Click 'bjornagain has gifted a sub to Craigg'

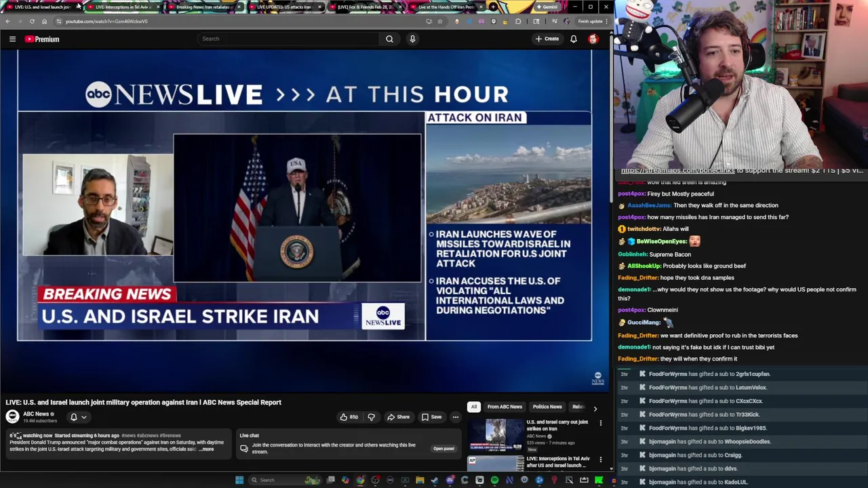coord(695,455)
